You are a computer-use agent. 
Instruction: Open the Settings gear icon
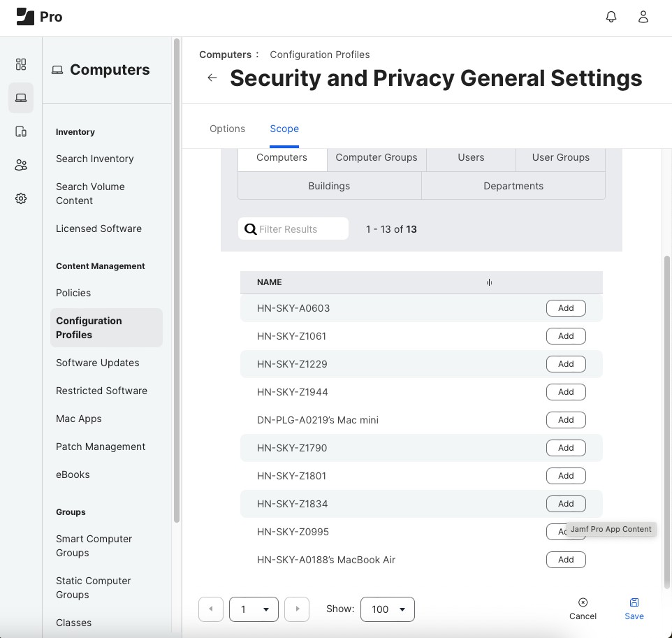click(x=21, y=198)
